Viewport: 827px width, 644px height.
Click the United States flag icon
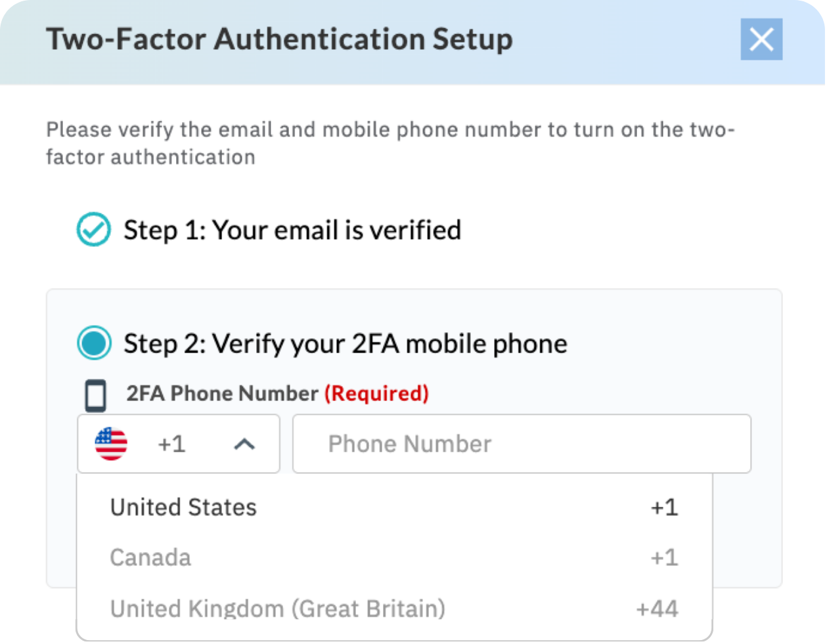click(111, 444)
